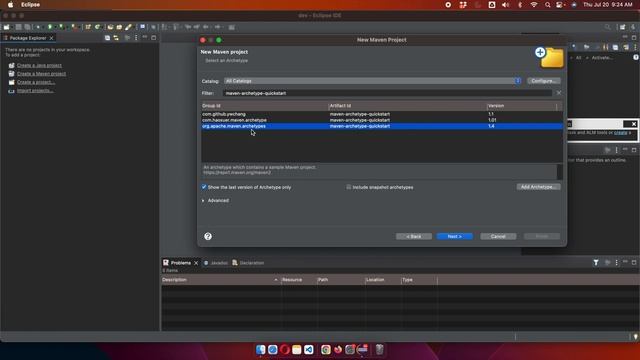The height and width of the screenshot is (360, 640).
Task: Close the Problems tab
Action: pos(196,263)
